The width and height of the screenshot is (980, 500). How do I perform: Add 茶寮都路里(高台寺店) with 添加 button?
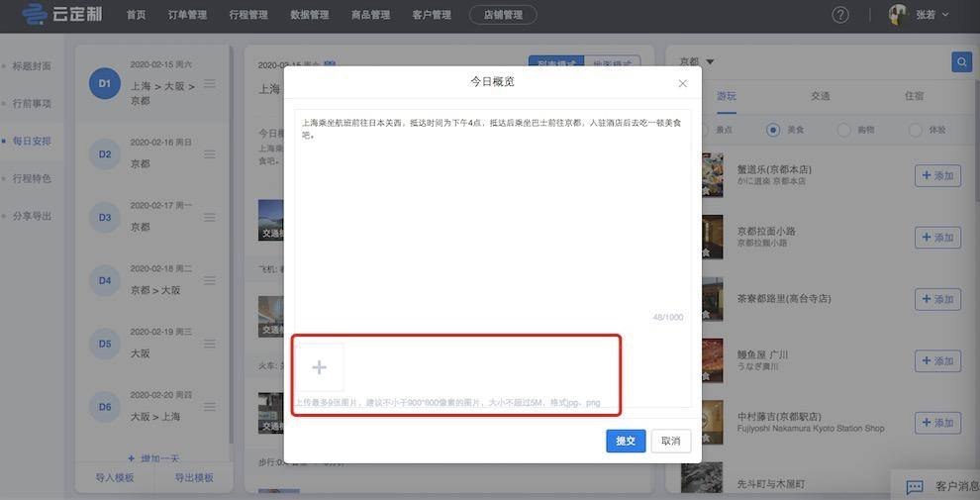937,299
